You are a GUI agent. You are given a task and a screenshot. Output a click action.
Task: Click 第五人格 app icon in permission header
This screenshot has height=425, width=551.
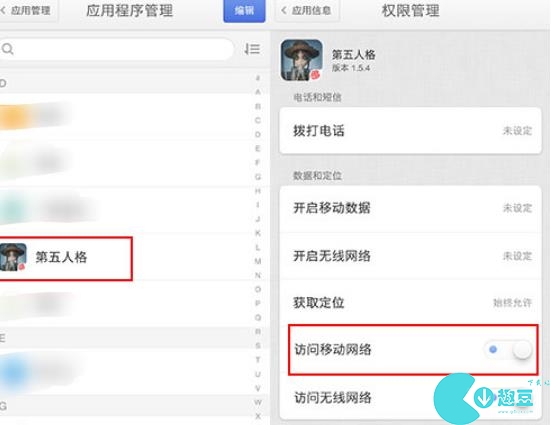click(302, 60)
